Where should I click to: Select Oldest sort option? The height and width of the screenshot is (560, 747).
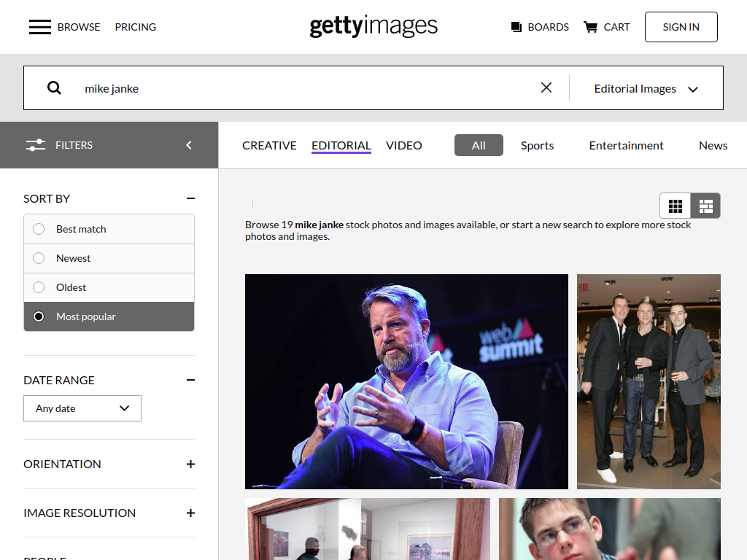109,287
